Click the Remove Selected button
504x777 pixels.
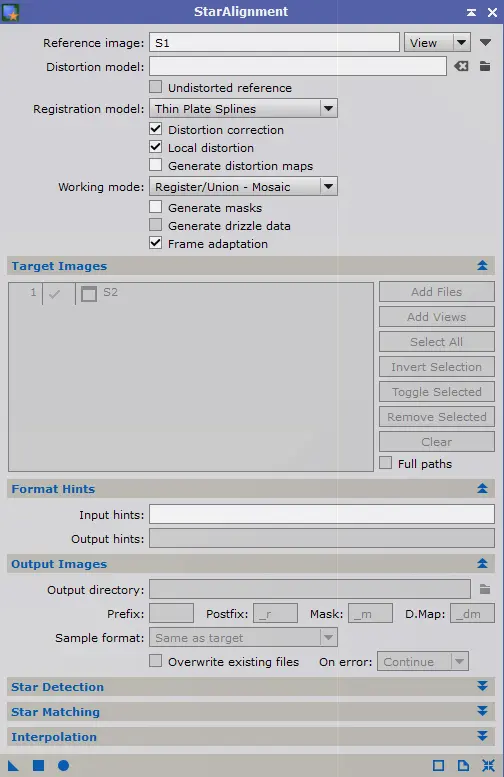click(x=437, y=417)
